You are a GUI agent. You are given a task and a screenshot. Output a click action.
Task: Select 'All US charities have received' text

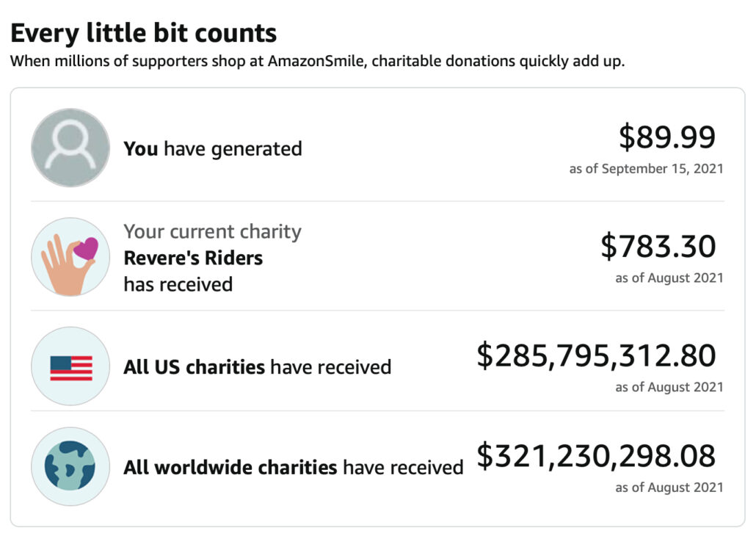point(257,367)
